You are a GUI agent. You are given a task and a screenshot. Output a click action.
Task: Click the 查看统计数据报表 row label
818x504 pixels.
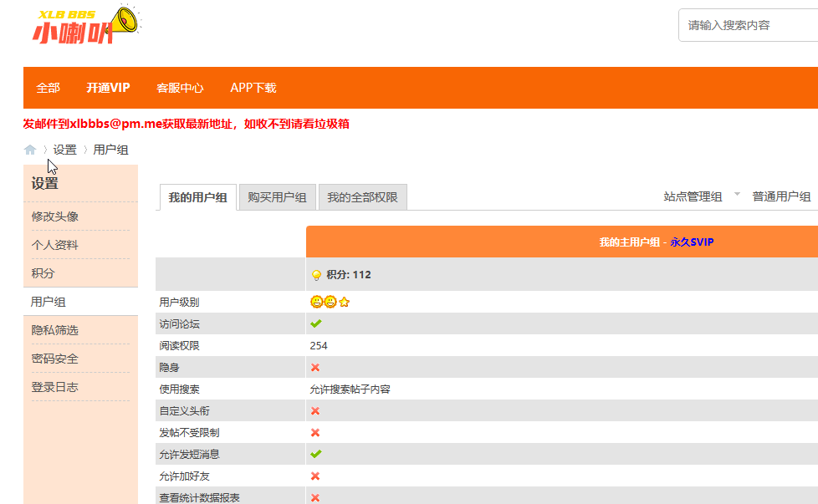pyautogui.click(x=199, y=498)
